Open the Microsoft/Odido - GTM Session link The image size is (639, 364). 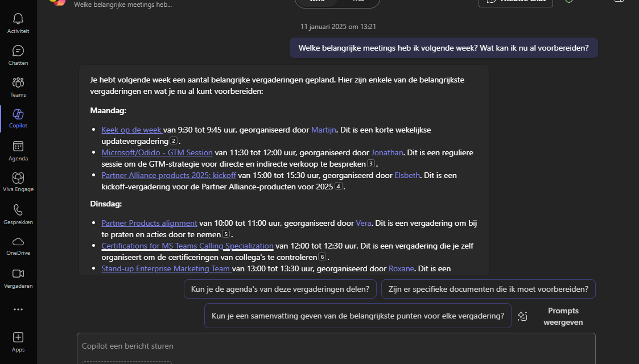pos(157,152)
